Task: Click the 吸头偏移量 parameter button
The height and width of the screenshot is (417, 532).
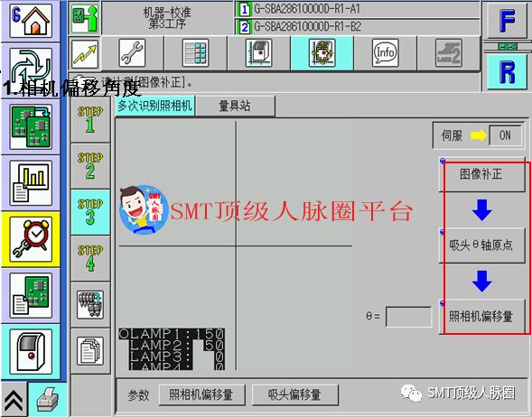Action: point(294,394)
